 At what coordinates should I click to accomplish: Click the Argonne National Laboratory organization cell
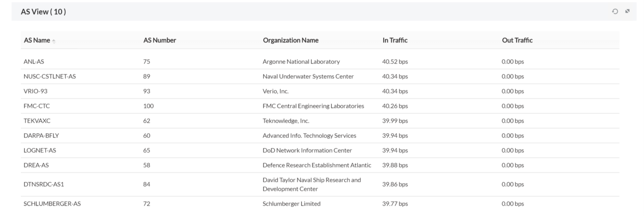(x=301, y=62)
